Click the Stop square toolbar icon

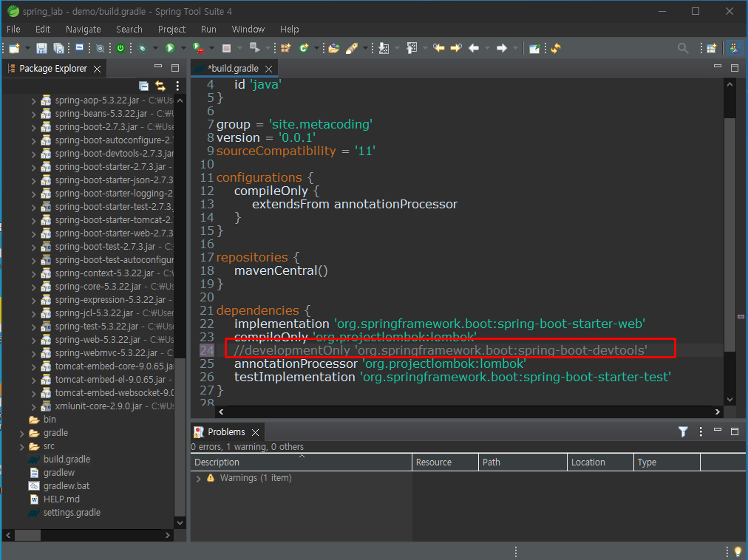(227, 48)
